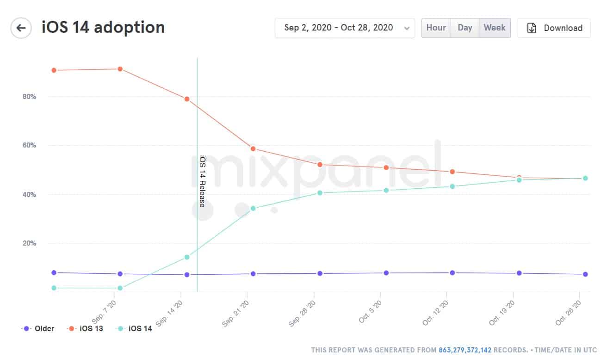Click iOS 14 data point at Oct. 26
This screenshot has height=364, width=607.
click(x=585, y=178)
